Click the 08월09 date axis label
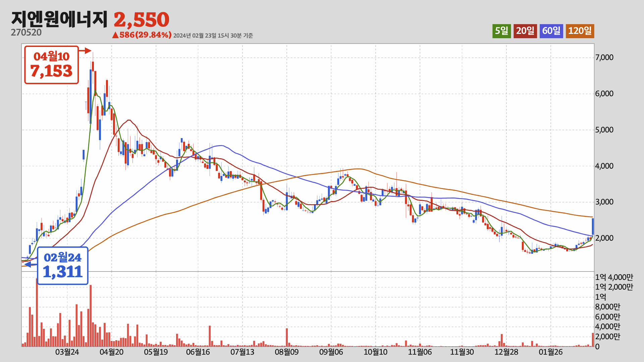 287,352
